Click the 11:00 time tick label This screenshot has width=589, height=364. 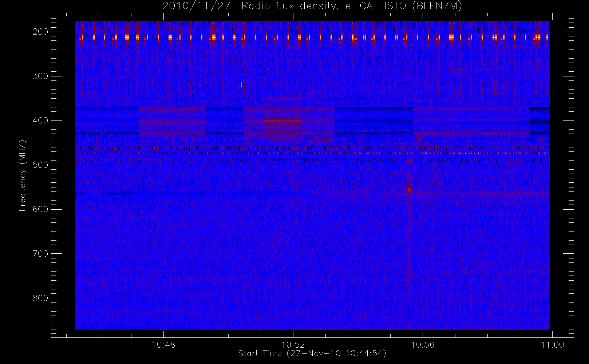pyautogui.click(x=553, y=345)
